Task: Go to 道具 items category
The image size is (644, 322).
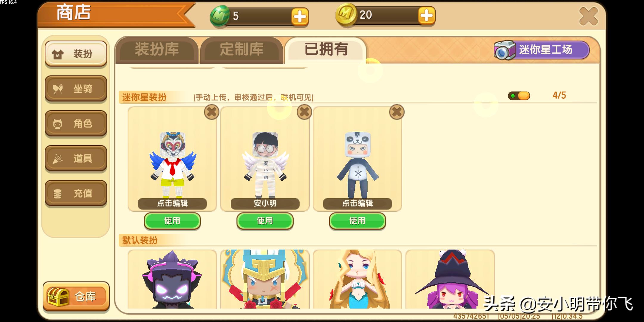Action: point(76,158)
